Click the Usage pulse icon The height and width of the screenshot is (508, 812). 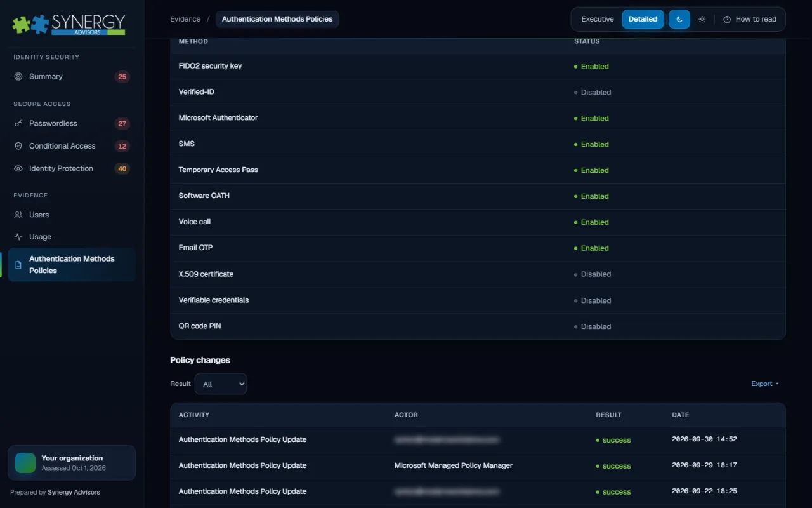pos(18,237)
